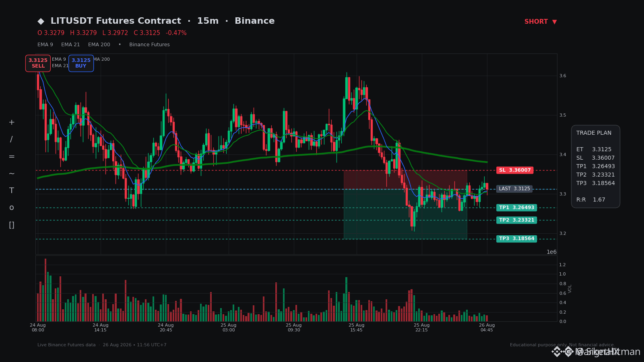Click the EMA 21 legend entry inside the chart
This screenshot has height=362, width=644.
[60, 66]
